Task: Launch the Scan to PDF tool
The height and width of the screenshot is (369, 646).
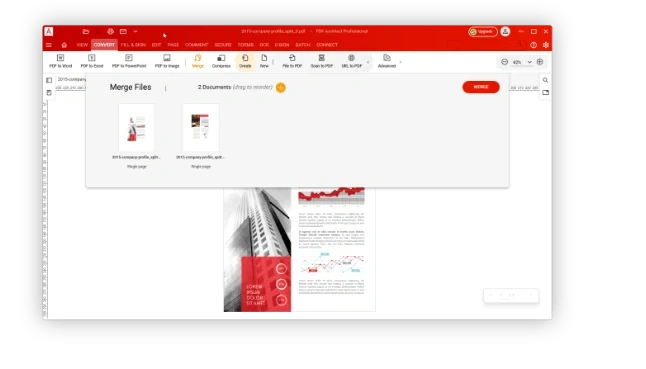Action: coord(321,61)
